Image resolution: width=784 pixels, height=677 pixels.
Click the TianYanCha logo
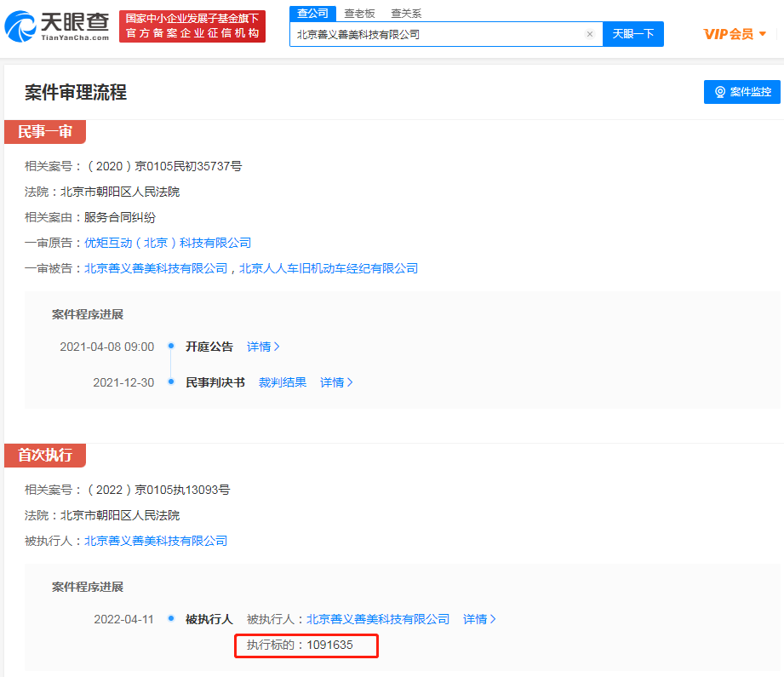(58, 26)
